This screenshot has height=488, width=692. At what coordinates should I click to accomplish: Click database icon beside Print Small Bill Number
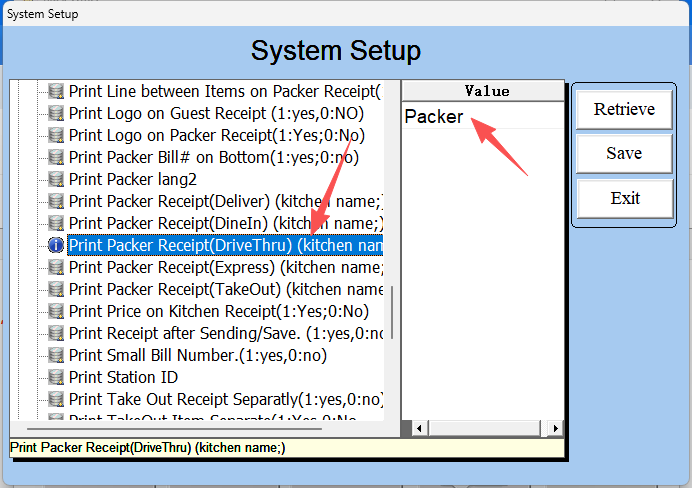pos(56,355)
